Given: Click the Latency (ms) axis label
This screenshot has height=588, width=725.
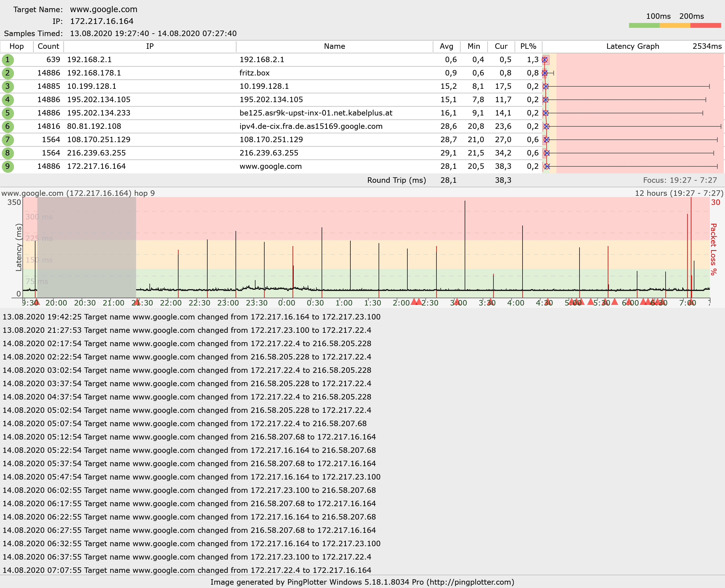Looking at the screenshot, I should click(x=18, y=248).
